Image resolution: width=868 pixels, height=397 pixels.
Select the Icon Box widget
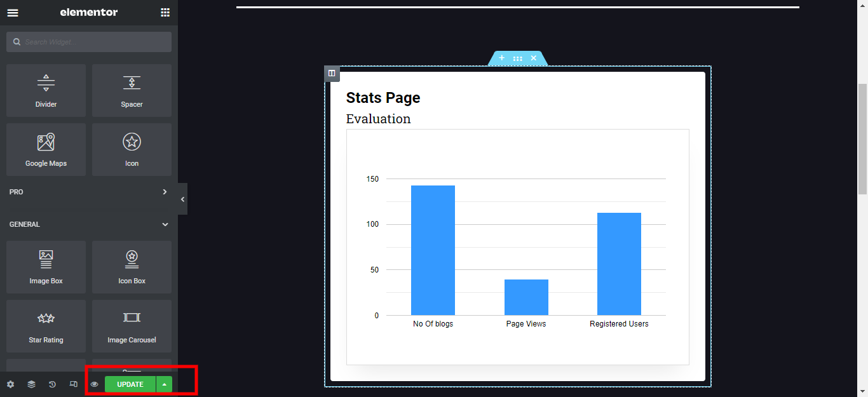point(132,267)
